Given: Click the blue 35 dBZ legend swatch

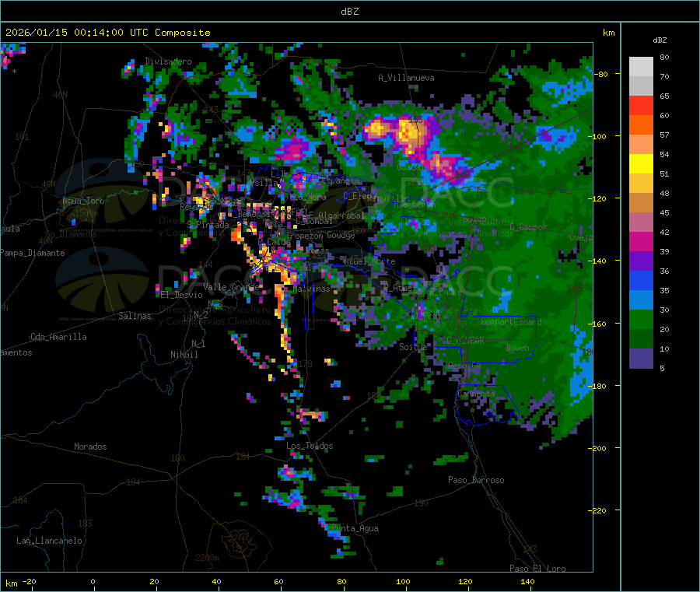Looking at the screenshot, I should pos(641,280).
